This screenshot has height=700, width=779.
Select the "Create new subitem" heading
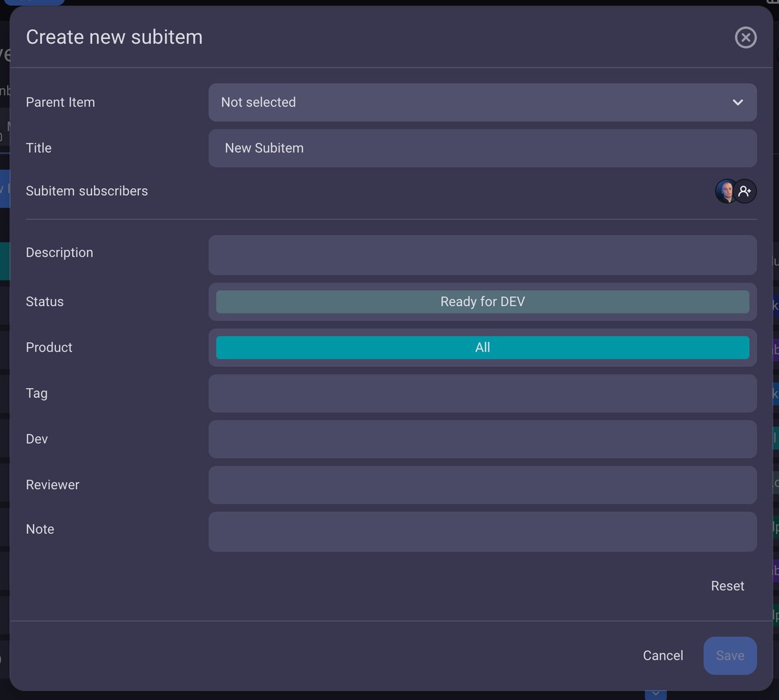pos(114,37)
